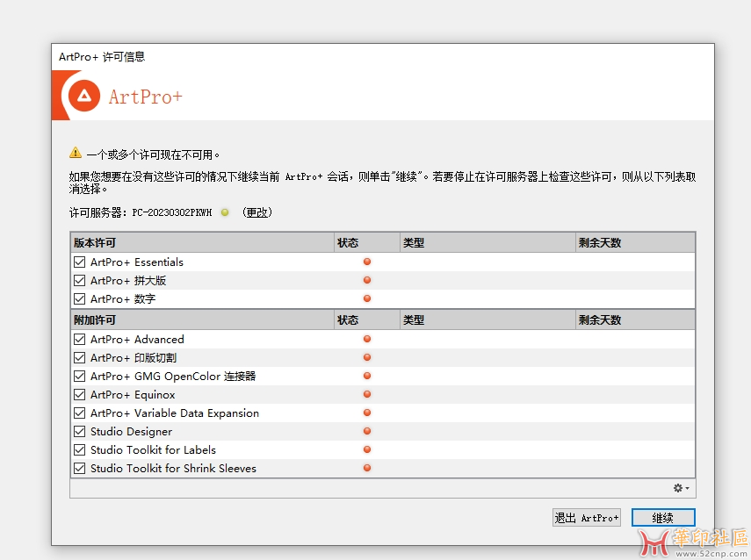Click the ArtPro+ 许可信息 dialog title

coord(102,57)
